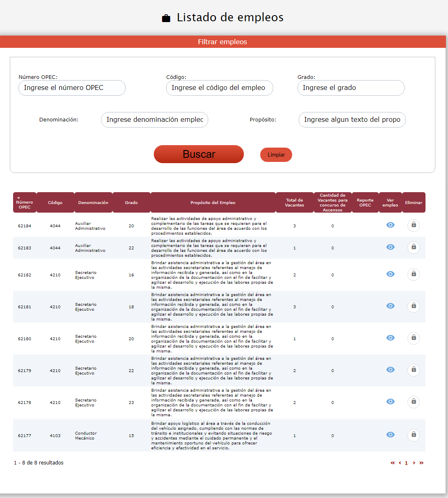Jump to the first results page
The height and width of the screenshot is (498, 448).
point(393,463)
